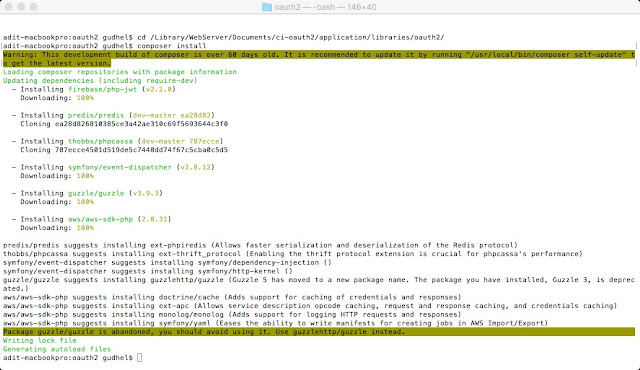
Task: Click the predis/predis package name in Installing line
Action: click(x=96, y=115)
